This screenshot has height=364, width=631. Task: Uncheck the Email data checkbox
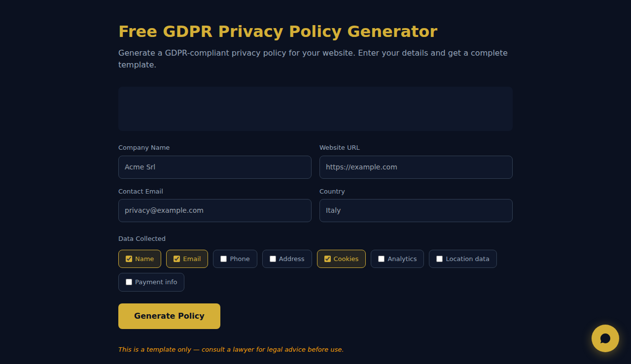177,259
